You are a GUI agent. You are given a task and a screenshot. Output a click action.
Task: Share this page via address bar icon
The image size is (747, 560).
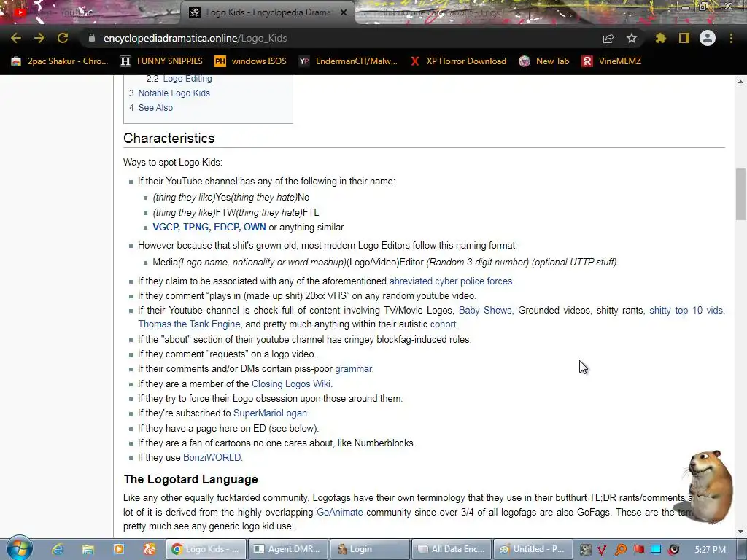608,38
